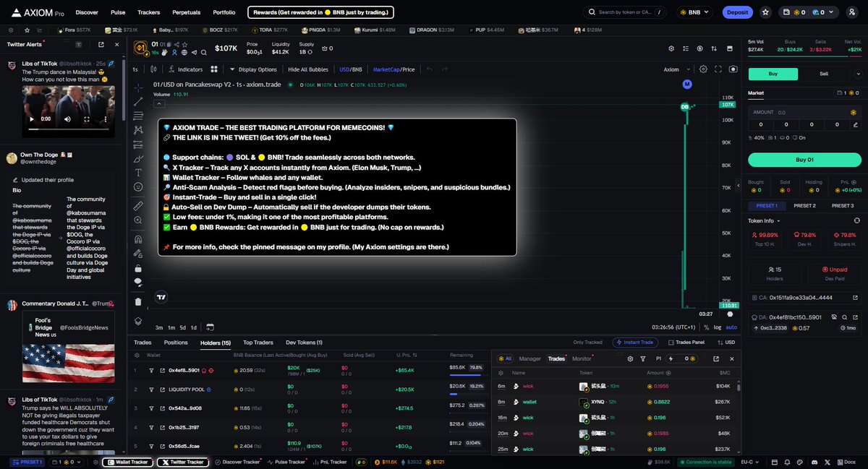Screen dimensions: 868x469
Task: Select the Text tool in chart sidebar
Action: coord(138,173)
